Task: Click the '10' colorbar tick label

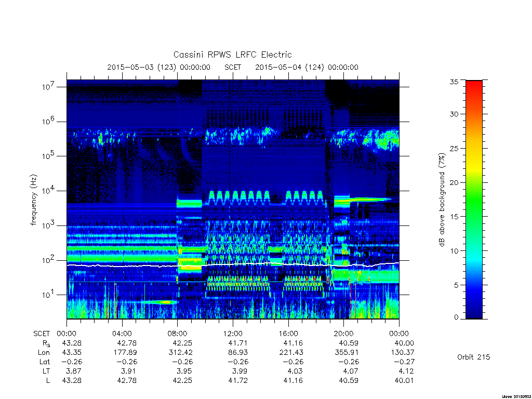Action: [454, 251]
